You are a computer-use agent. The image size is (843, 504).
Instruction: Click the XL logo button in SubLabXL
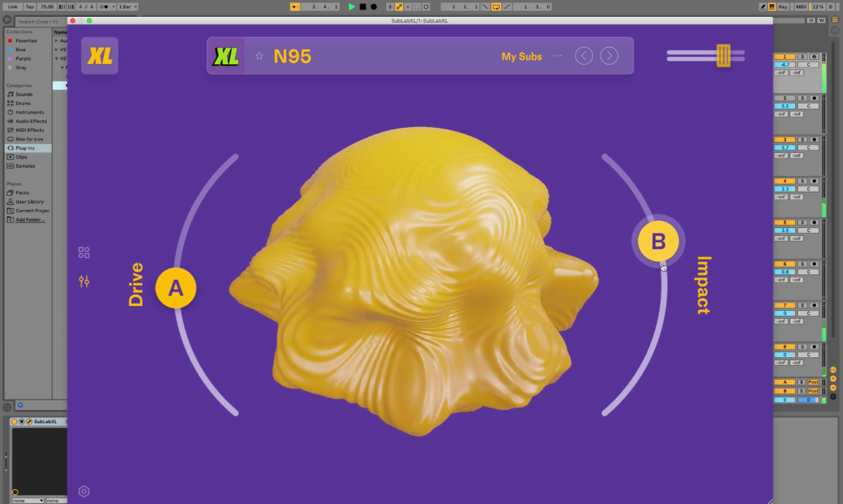click(100, 55)
